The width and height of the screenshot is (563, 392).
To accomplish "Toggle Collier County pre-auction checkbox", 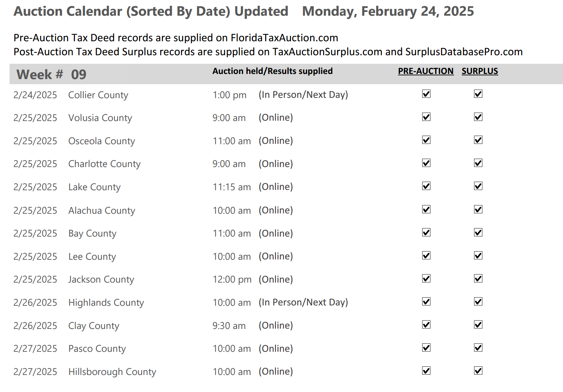I will click(426, 94).
